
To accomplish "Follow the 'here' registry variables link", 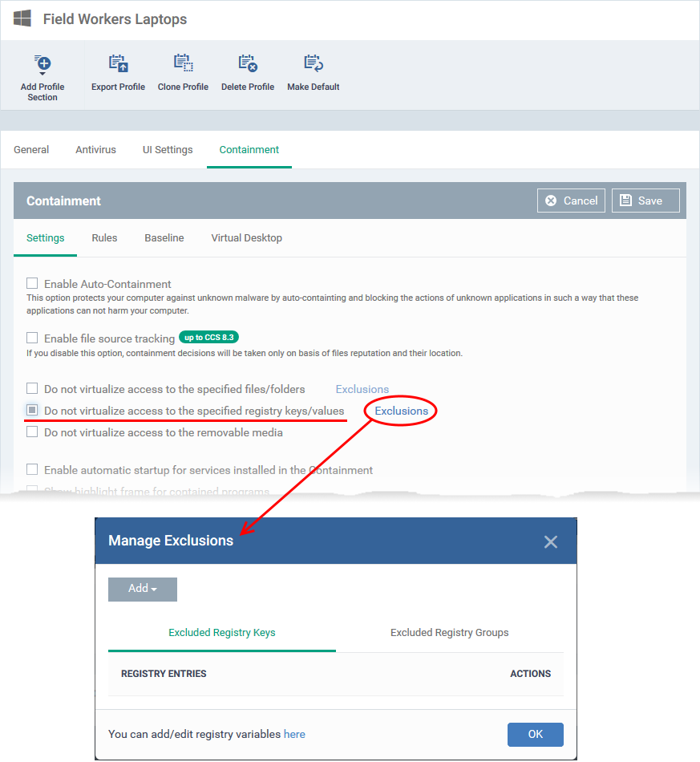I will (x=294, y=734).
